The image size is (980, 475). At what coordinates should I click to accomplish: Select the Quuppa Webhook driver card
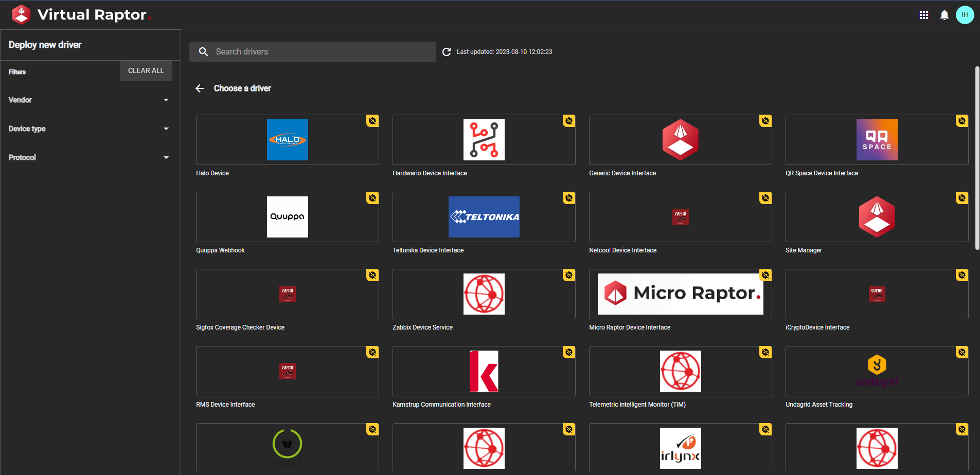[287, 217]
